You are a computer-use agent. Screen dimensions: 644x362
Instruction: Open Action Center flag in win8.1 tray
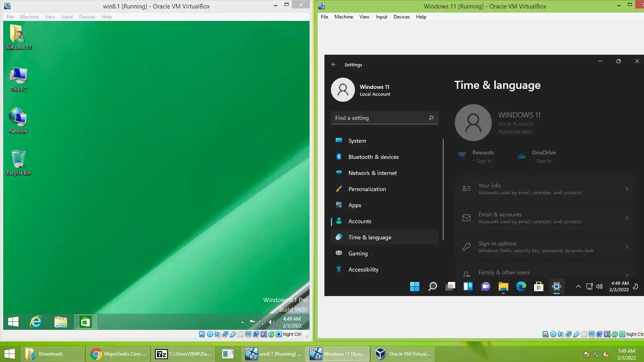tap(252, 322)
